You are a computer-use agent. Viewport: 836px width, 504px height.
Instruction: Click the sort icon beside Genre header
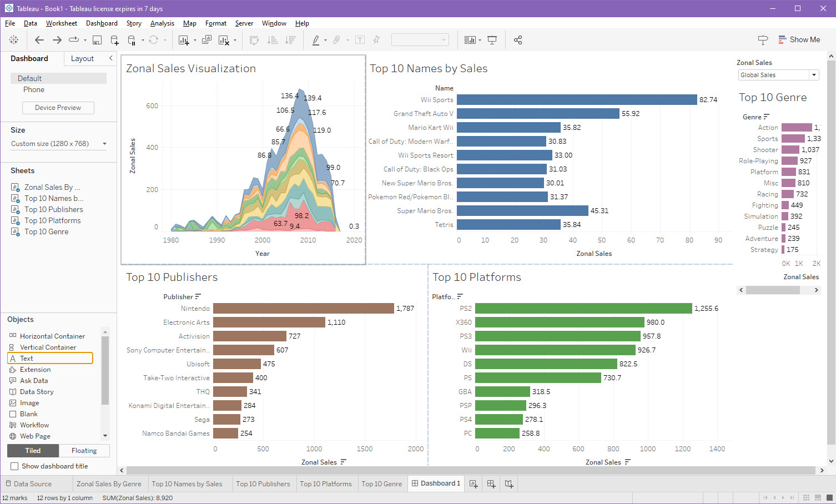point(767,117)
